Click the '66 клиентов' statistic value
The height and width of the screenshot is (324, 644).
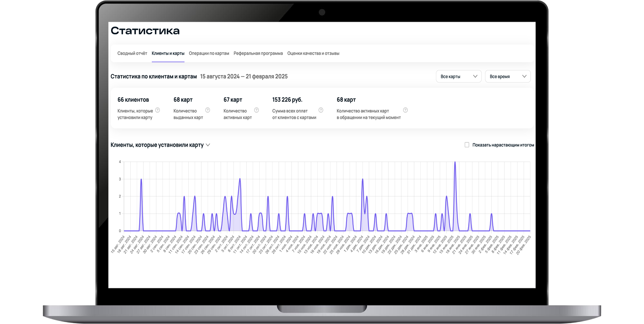(133, 100)
